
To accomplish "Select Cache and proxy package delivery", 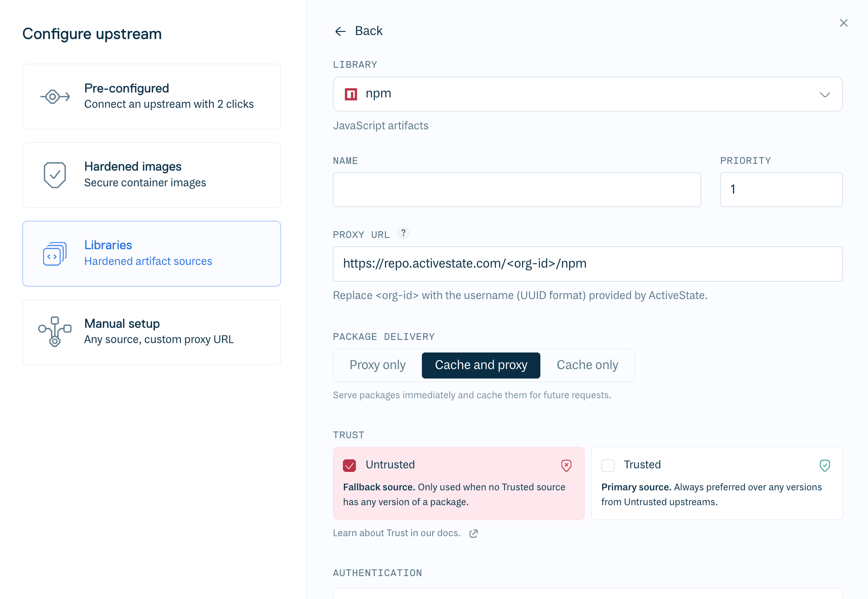I will click(x=481, y=365).
